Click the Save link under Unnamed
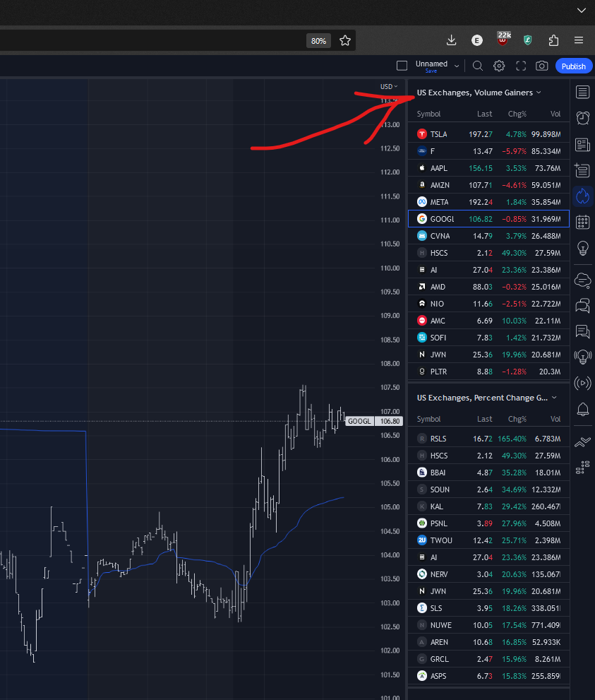 [431, 71]
